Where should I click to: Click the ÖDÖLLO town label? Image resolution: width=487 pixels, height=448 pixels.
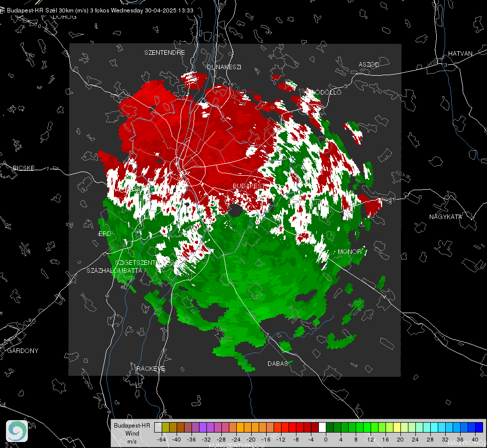[x=327, y=92]
